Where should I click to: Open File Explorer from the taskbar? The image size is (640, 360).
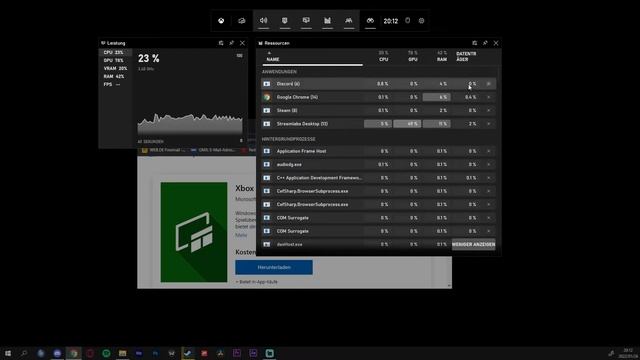tap(122, 353)
